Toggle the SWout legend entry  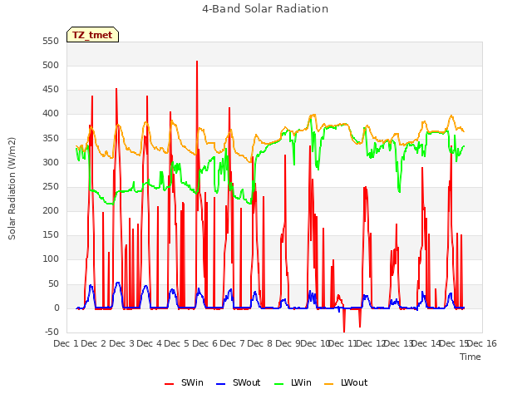point(239,382)
